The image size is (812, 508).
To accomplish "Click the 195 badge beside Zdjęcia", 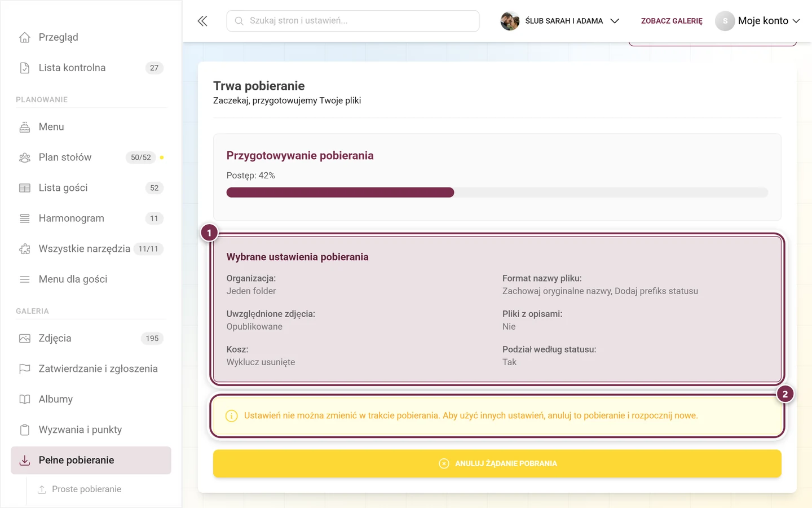I will pos(152,339).
